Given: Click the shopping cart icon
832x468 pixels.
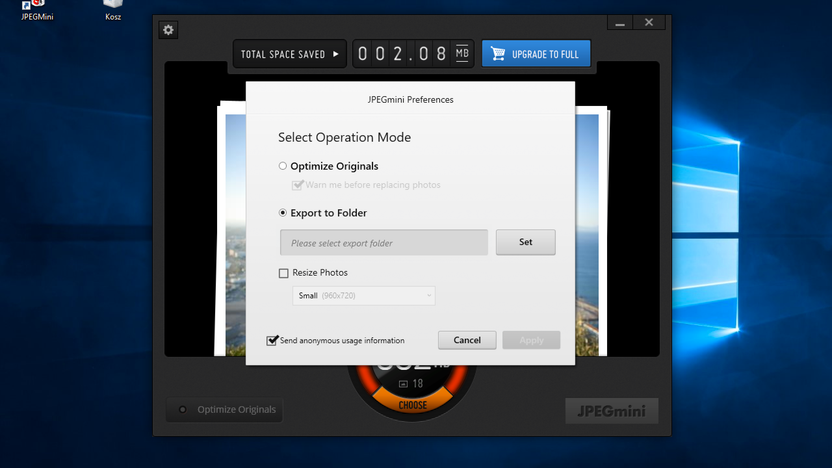Looking at the screenshot, I should point(498,54).
